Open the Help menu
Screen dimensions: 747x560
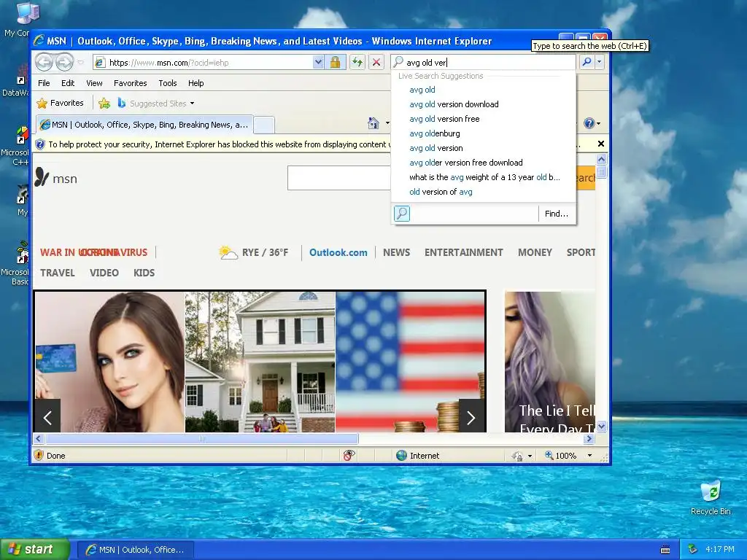click(x=196, y=83)
